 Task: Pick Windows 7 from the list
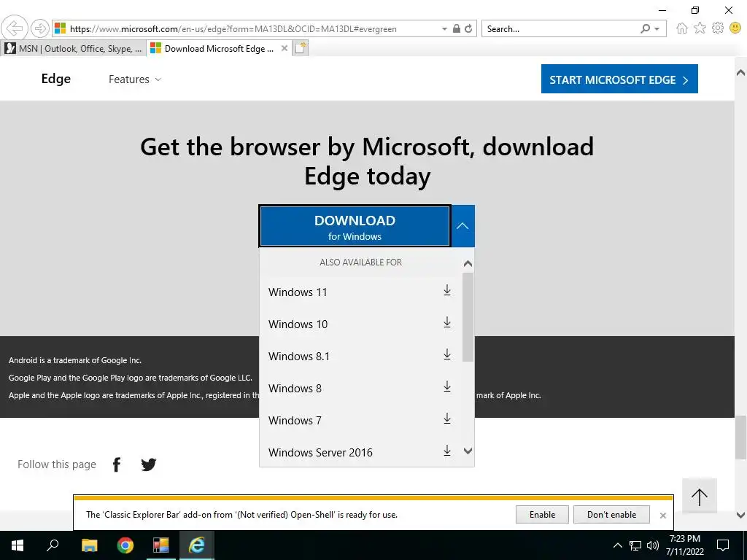tap(295, 421)
